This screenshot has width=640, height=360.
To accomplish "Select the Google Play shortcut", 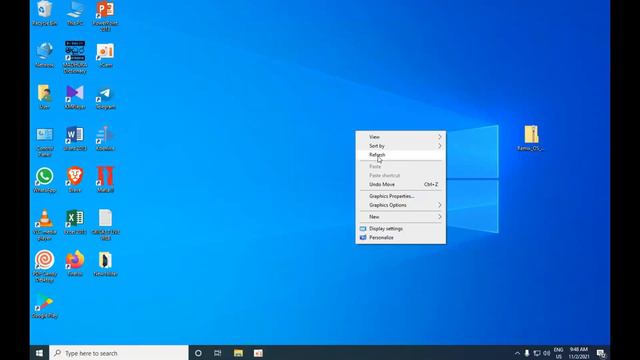I will tap(44, 306).
